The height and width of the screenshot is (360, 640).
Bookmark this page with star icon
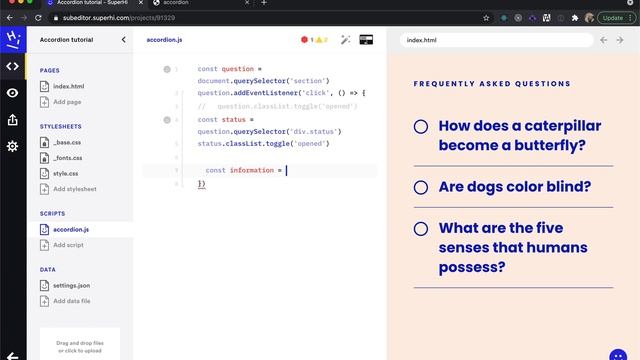click(x=486, y=18)
